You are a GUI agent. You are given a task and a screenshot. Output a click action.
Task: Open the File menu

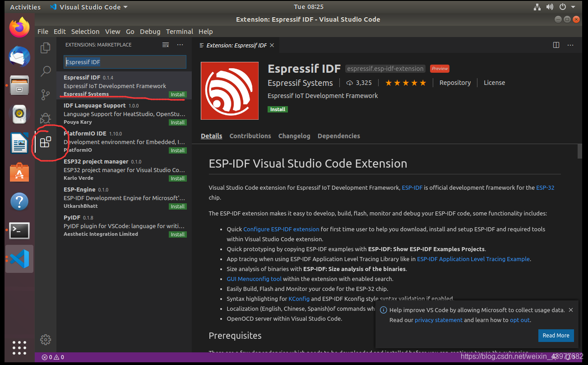coord(43,32)
